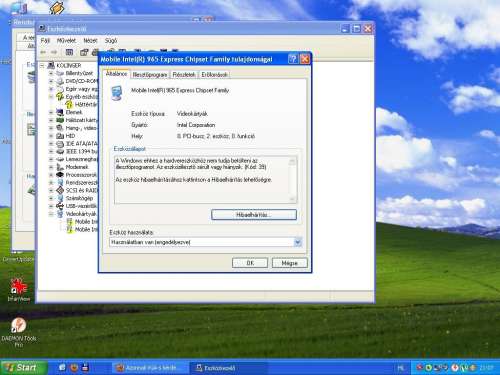Open the Súgó menu
500x375 pixels.
pyautogui.click(x=111, y=41)
